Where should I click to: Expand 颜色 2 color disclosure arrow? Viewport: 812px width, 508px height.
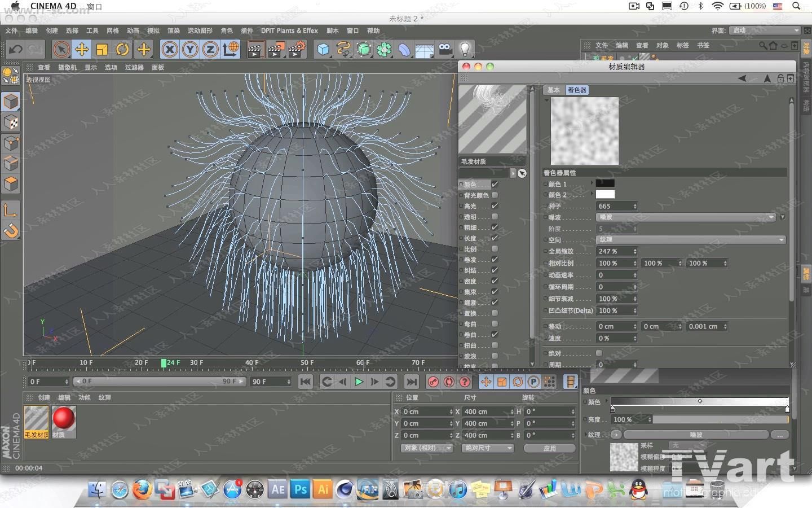[592, 194]
